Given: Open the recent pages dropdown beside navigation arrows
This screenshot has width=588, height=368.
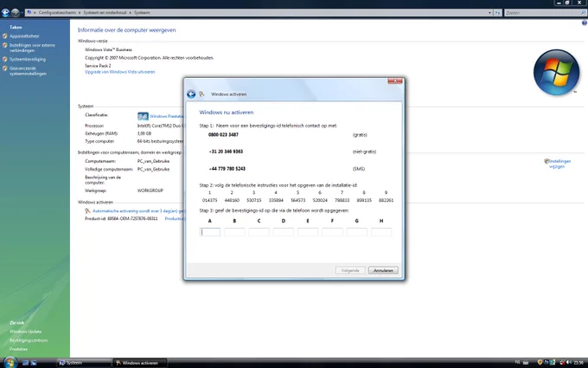Looking at the screenshot, I should tap(22, 13).
